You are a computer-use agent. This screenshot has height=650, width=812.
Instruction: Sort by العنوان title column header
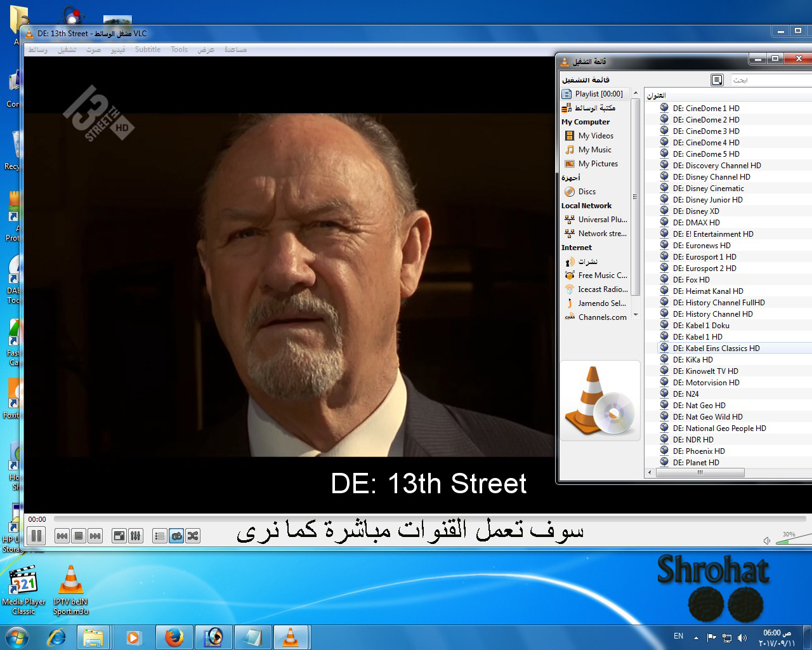[x=728, y=95]
